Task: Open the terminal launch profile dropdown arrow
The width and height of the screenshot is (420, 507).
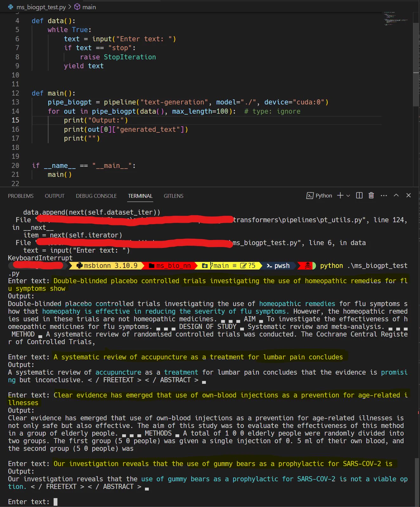Action: [348, 196]
